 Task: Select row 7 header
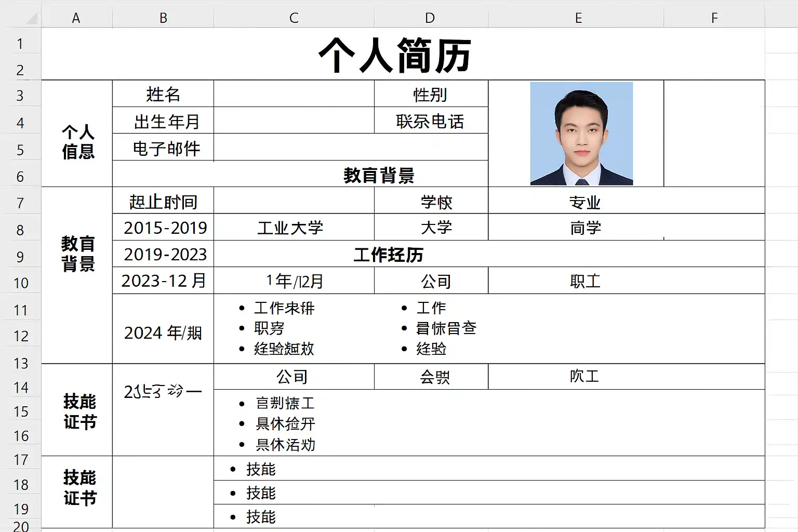click(20, 203)
